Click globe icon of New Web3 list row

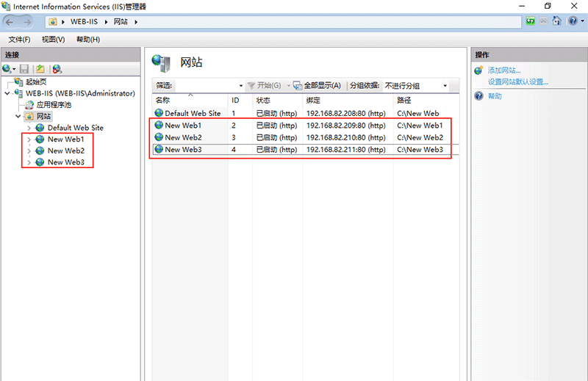pos(159,149)
